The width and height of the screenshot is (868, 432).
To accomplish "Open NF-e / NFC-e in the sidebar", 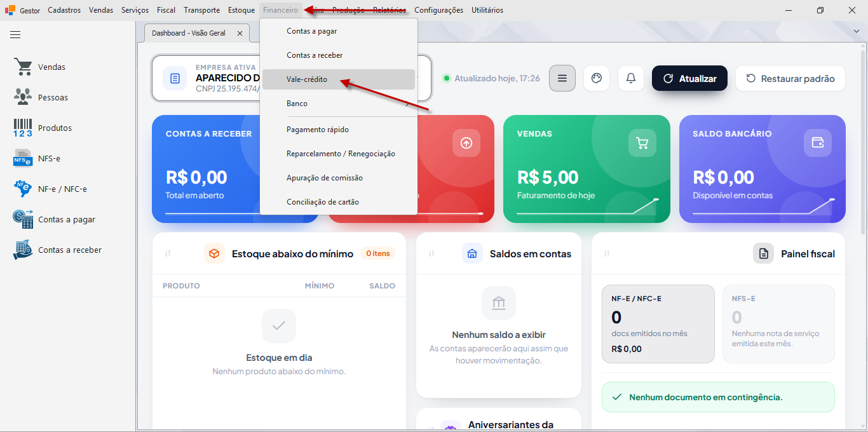I will tap(50, 189).
